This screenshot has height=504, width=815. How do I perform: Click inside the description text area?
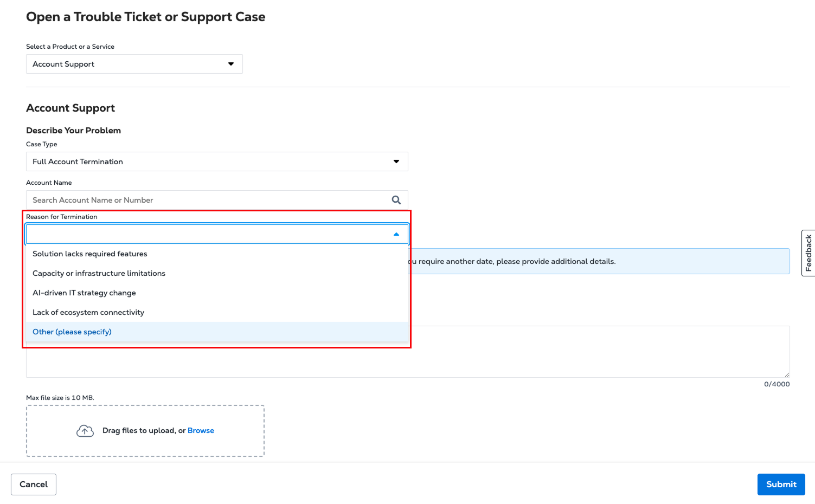[x=596, y=352]
